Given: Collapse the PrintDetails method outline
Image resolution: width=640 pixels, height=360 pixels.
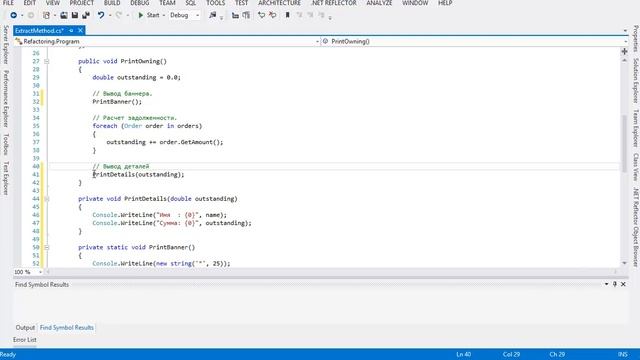Looking at the screenshot, I should pos(47,199).
